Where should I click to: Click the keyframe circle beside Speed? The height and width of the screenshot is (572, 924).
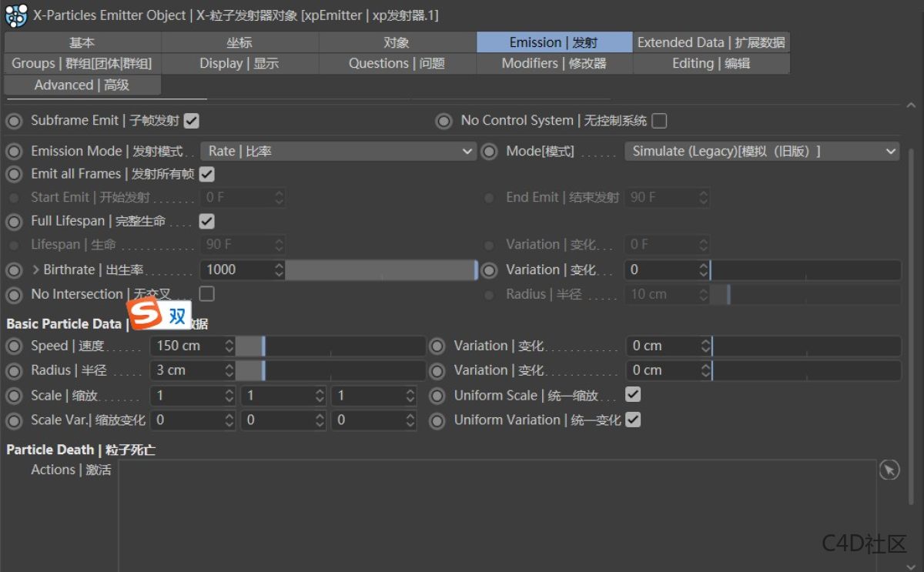[14, 346]
